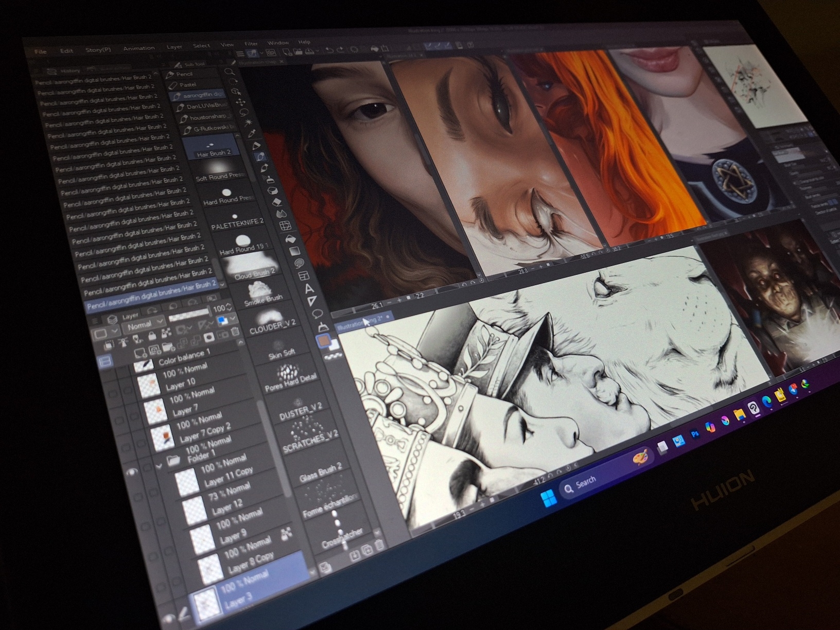Hide Folder 1 using its eye icon
Image resolution: width=840 pixels, height=630 pixels.
click(x=132, y=471)
